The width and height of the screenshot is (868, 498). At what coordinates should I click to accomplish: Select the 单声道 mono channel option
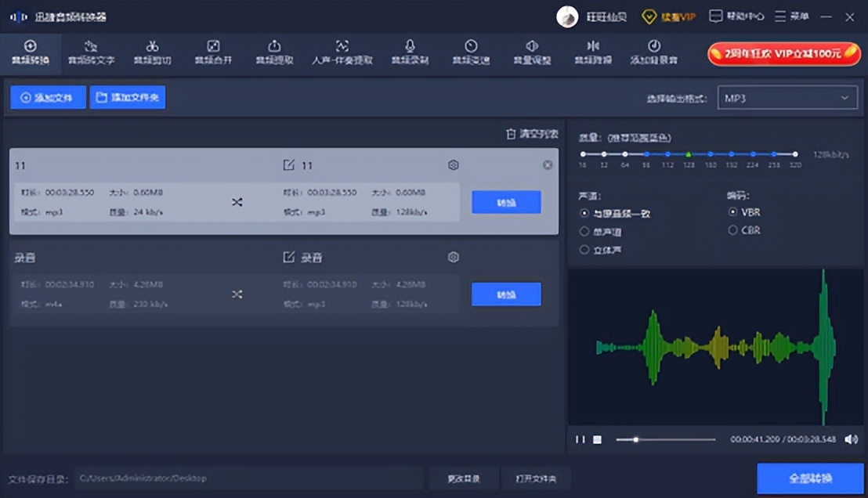[x=584, y=229]
